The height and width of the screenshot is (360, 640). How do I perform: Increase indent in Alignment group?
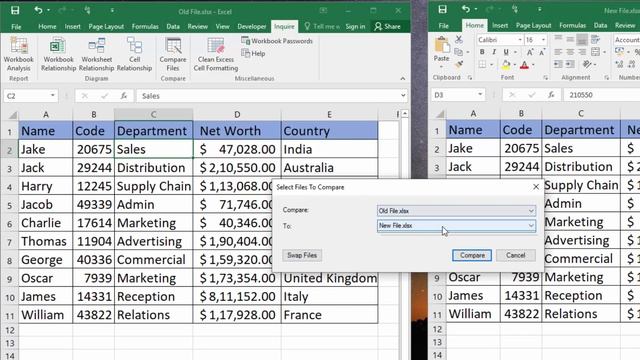[570, 64]
